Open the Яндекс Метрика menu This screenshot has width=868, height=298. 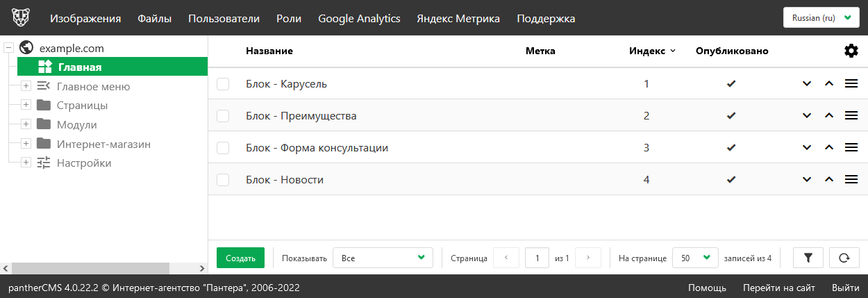coord(458,19)
